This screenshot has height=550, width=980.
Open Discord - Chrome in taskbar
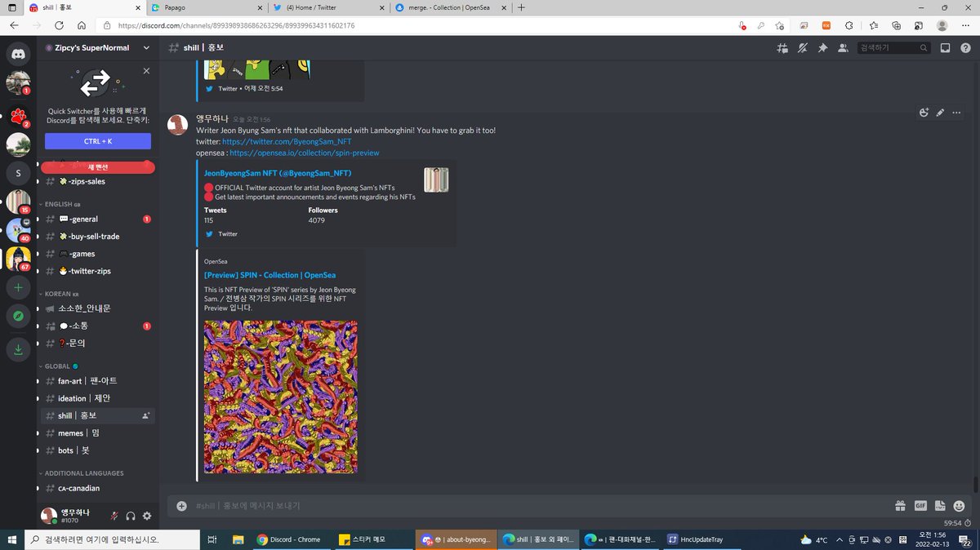pyautogui.click(x=292, y=539)
